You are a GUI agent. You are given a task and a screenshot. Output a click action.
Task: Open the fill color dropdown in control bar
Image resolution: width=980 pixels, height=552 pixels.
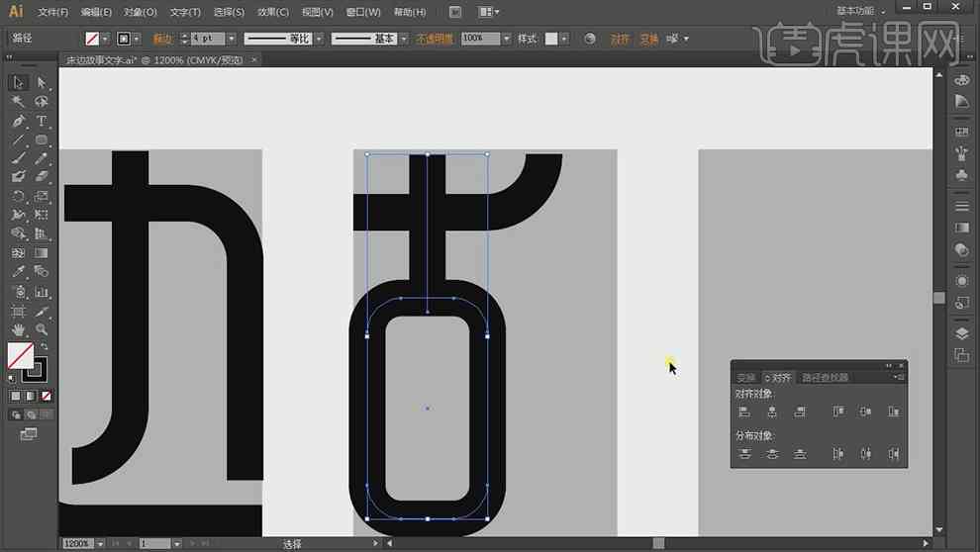click(105, 39)
